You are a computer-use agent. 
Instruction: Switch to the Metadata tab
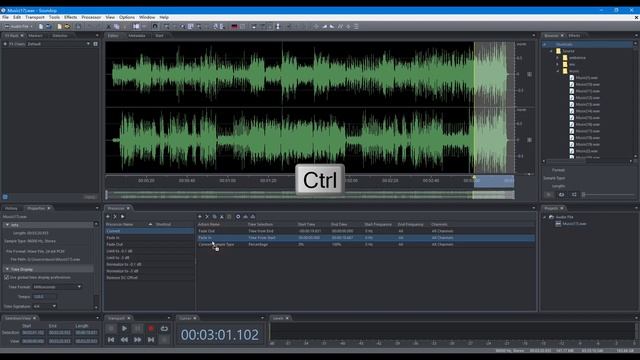click(x=137, y=36)
